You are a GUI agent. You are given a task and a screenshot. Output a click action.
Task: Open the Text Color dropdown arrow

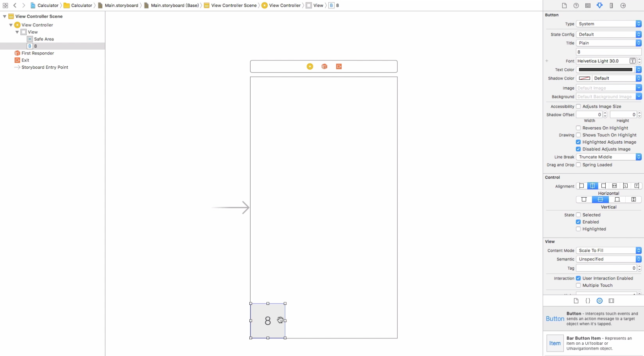tap(638, 70)
